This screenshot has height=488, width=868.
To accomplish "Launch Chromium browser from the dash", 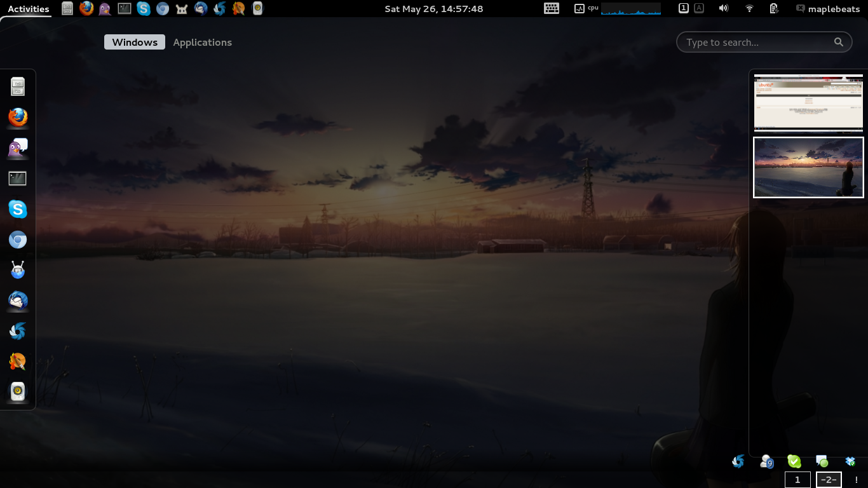I will (x=18, y=240).
